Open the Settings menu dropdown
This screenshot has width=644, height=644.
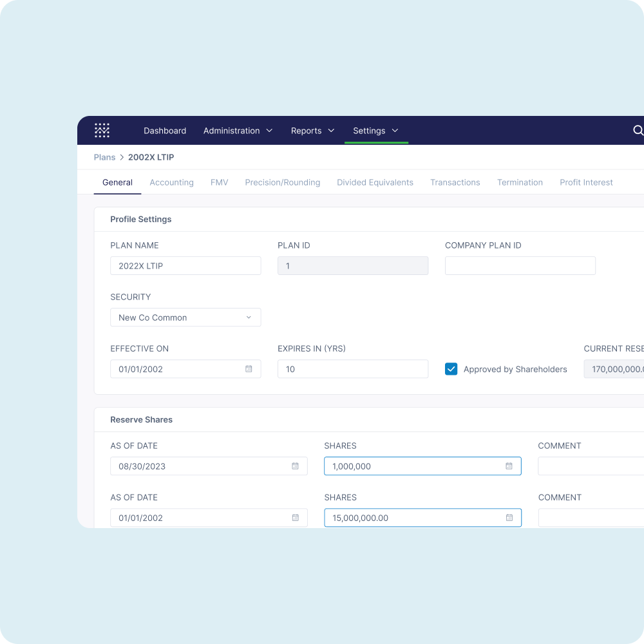[x=375, y=131]
